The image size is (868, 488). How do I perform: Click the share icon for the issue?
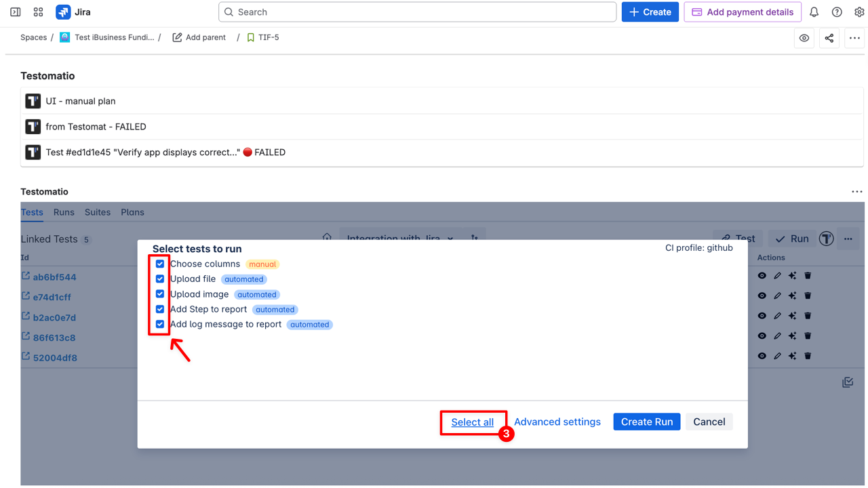pos(829,38)
